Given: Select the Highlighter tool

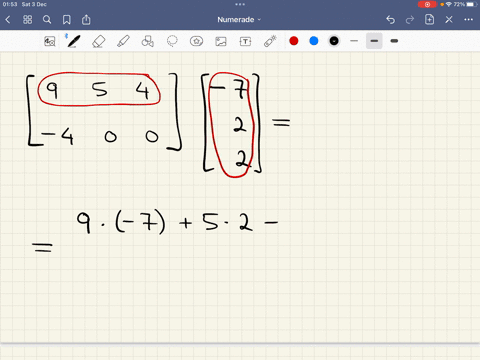Looking at the screenshot, I should (x=123, y=41).
